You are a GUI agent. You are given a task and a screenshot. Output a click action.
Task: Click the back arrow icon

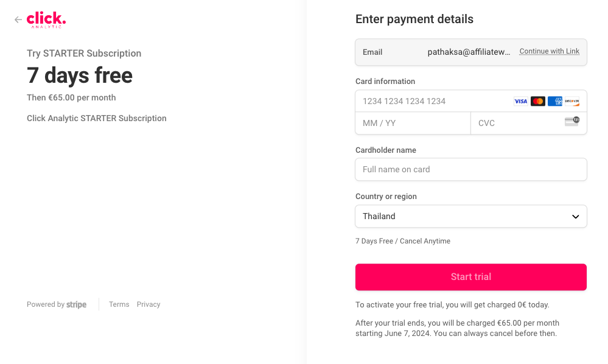coord(18,20)
